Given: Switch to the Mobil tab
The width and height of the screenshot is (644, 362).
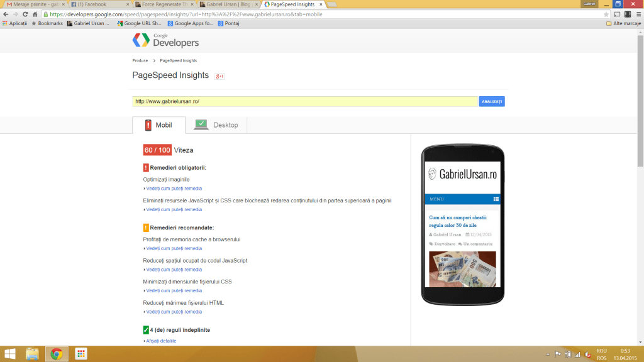Looking at the screenshot, I should [x=159, y=125].
